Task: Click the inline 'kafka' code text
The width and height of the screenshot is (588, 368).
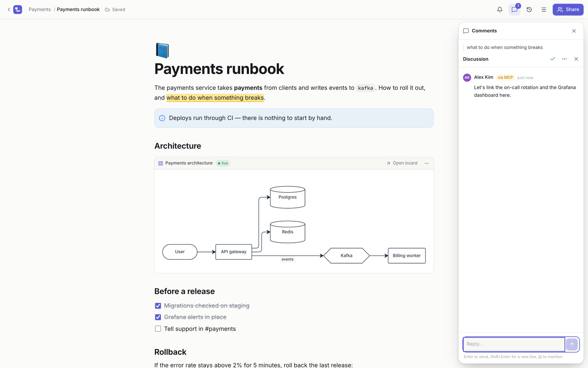Action: [366, 88]
